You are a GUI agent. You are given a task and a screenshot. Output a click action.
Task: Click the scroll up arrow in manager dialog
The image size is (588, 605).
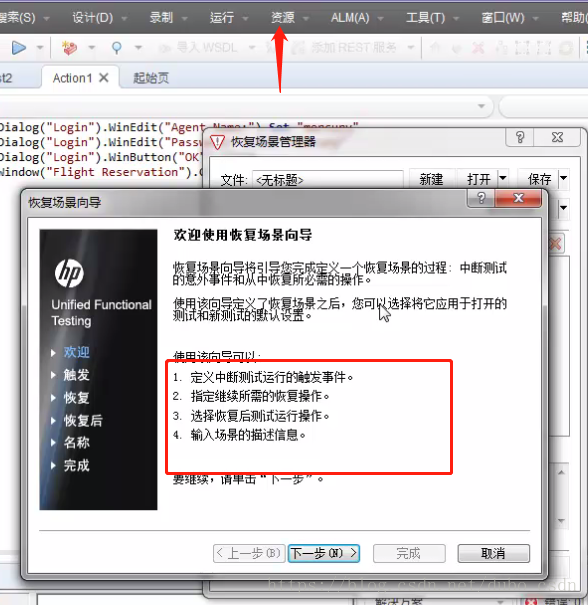[561, 473]
